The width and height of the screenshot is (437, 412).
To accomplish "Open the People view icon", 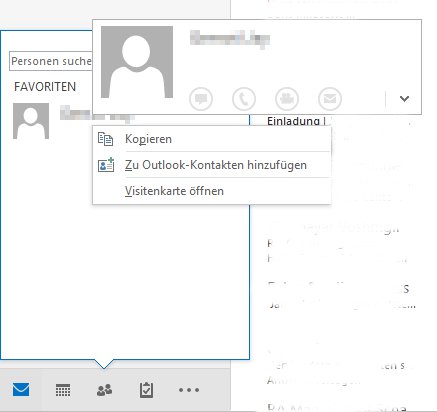I will coord(104,390).
